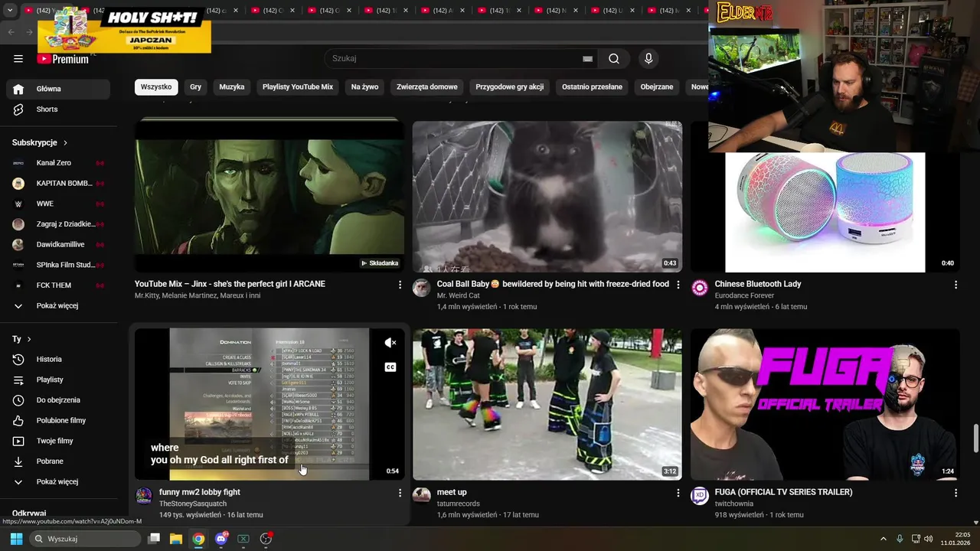Image resolution: width=980 pixels, height=551 pixels.
Task: Open tatumrecords channel name link
Action: (459, 504)
